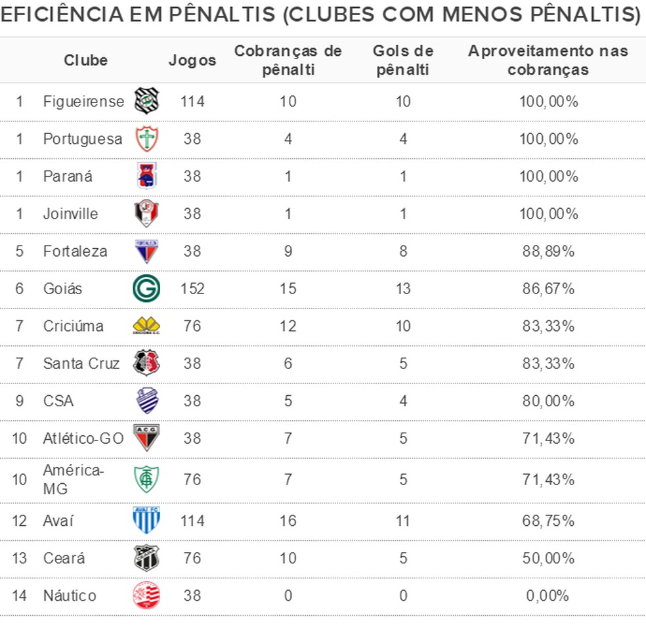
Task: Click the Atlético-GO club crest
Action: click(146, 438)
